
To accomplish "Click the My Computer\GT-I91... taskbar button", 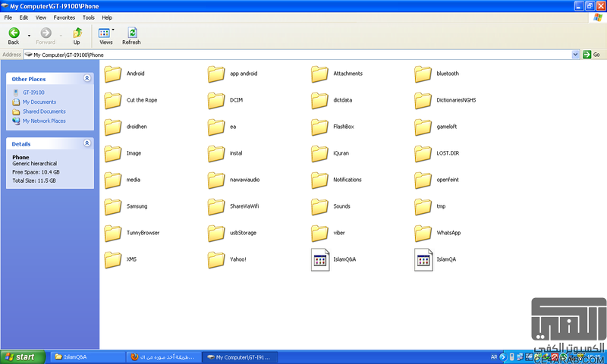I will 240,357.
